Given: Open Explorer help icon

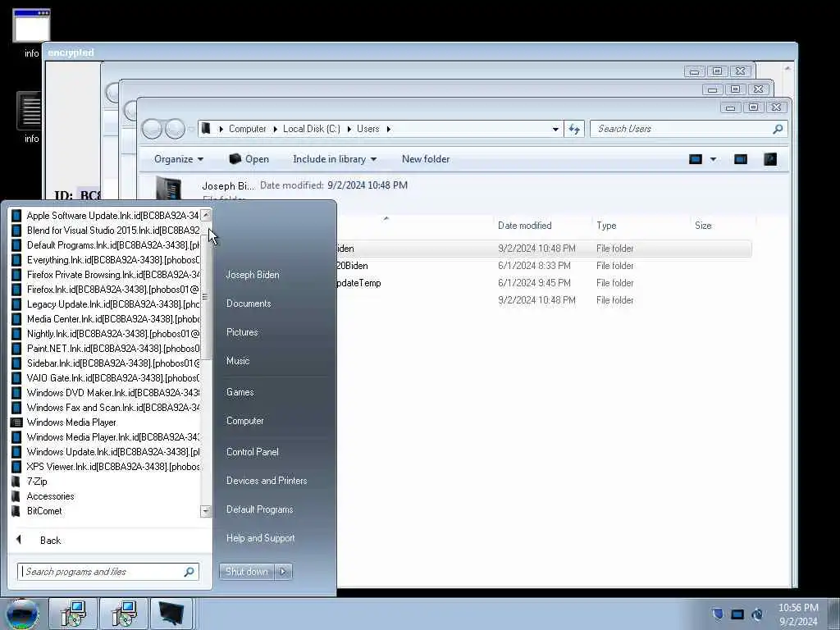Looking at the screenshot, I should [770, 159].
